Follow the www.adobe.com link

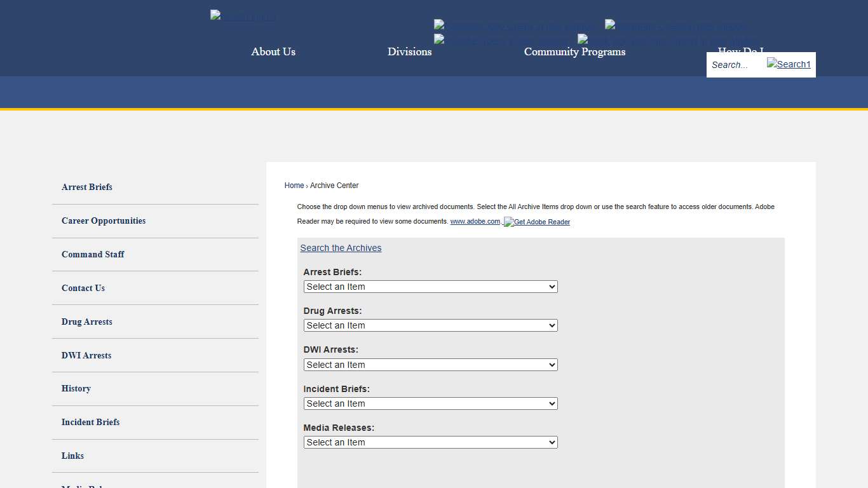(x=475, y=221)
